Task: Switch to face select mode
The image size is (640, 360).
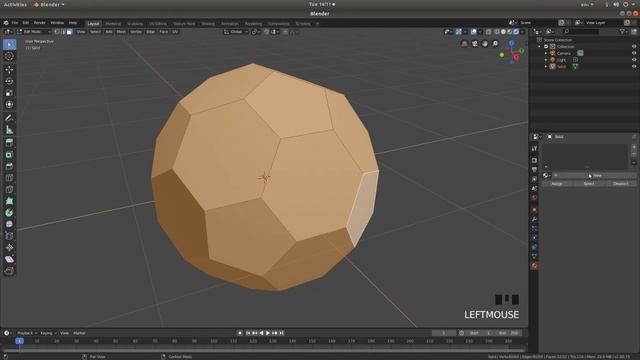Action: tap(69, 31)
